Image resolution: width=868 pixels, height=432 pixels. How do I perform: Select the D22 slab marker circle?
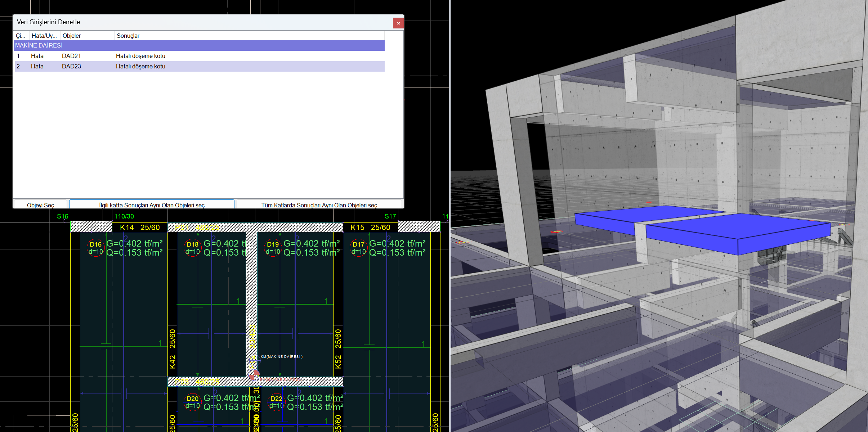tap(276, 402)
